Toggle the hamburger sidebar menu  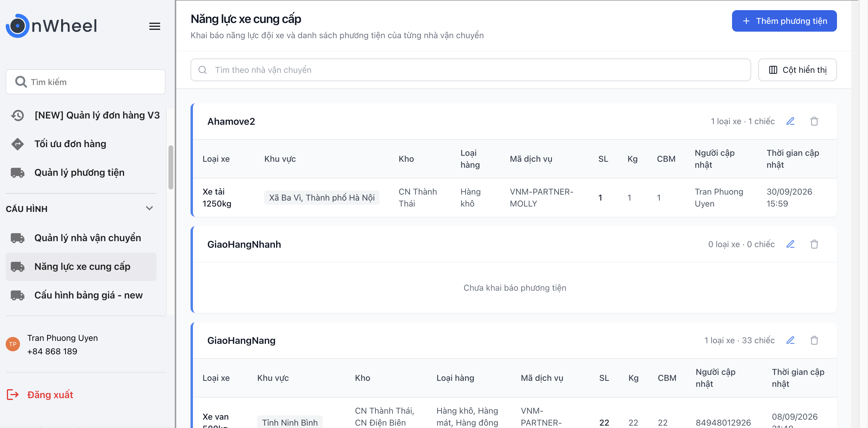click(154, 26)
